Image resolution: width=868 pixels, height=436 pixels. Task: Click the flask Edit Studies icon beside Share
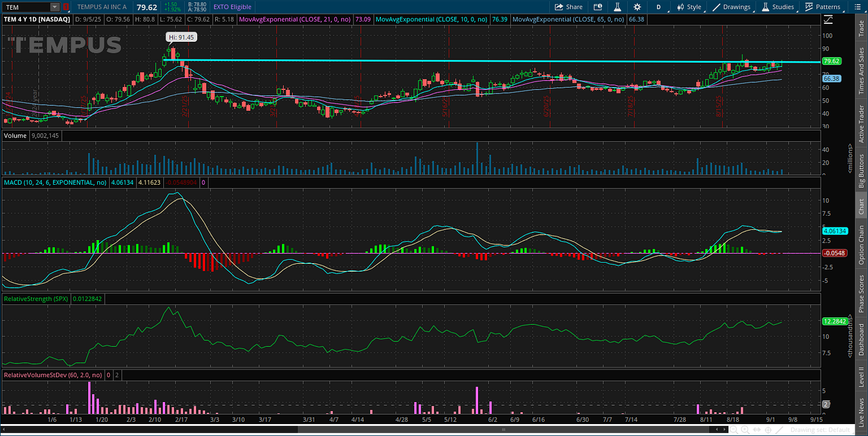[618, 7]
